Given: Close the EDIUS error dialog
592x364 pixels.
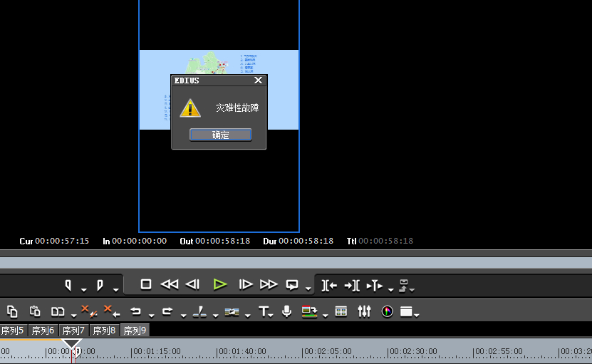Looking at the screenshot, I should pos(259,80).
